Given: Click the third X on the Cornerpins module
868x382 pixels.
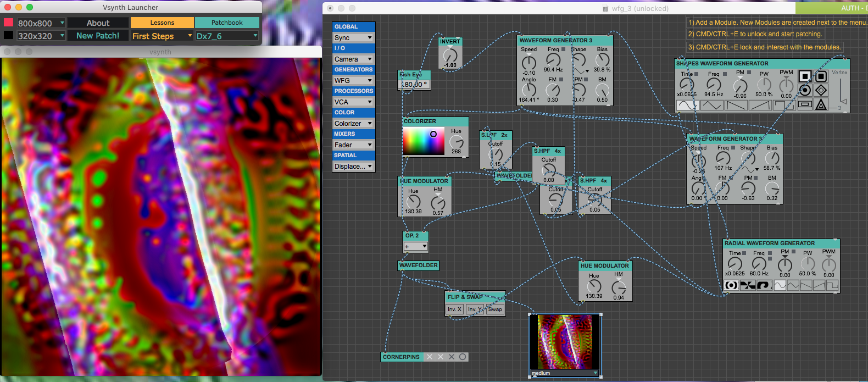Looking at the screenshot, I should click(452, 357).
